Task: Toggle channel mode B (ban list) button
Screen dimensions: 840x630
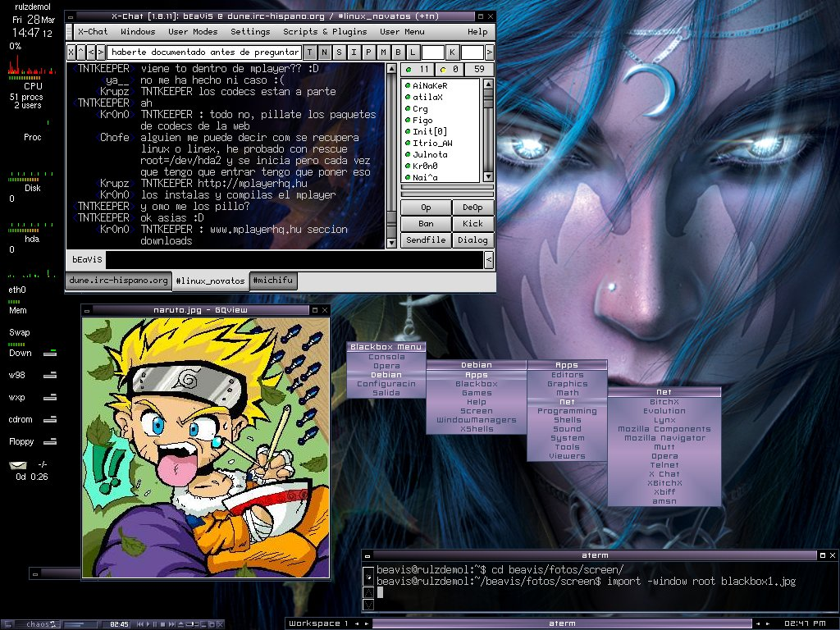Action: coord(398,52)
